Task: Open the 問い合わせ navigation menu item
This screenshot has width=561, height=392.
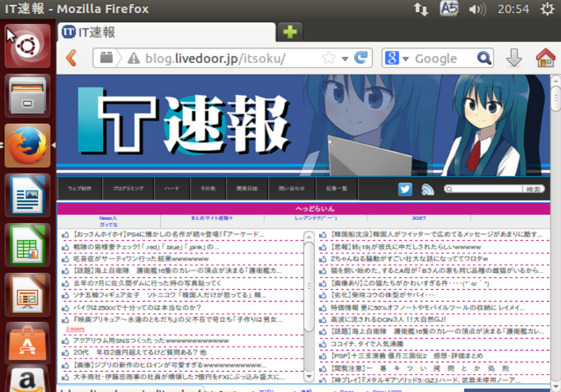Action: tap(291, 188)
